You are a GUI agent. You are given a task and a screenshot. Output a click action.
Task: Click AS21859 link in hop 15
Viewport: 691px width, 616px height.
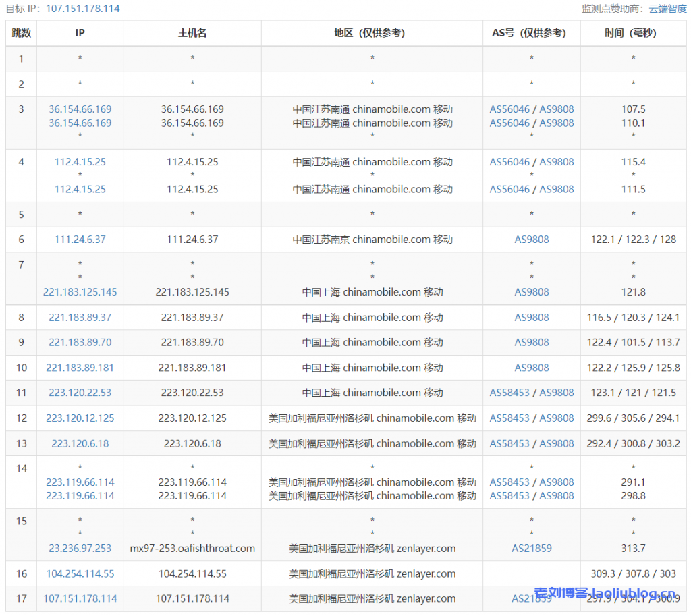531,549
